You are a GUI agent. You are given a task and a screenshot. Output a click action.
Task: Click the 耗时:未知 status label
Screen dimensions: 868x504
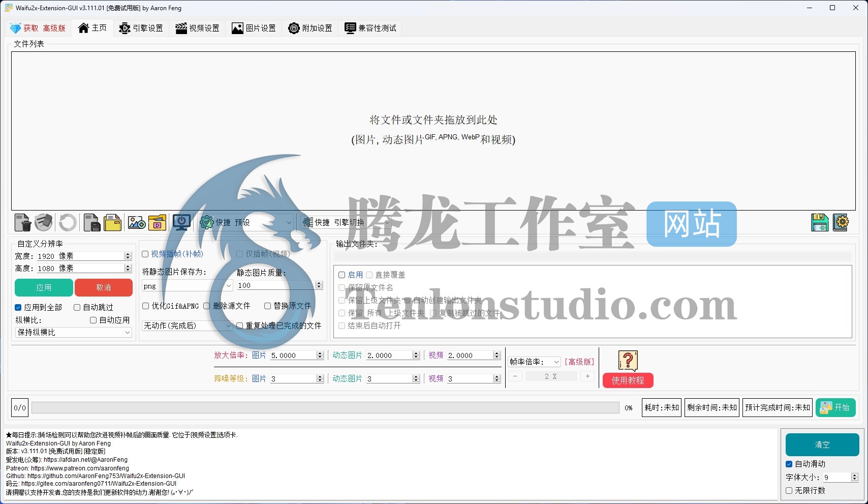point(661,407)
